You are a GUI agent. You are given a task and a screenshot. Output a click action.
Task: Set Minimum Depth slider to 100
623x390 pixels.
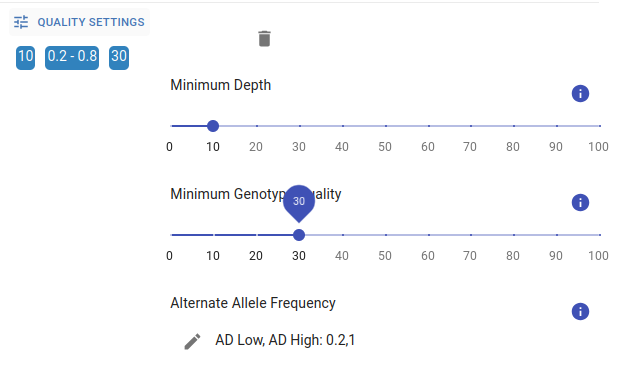(600, 126)
